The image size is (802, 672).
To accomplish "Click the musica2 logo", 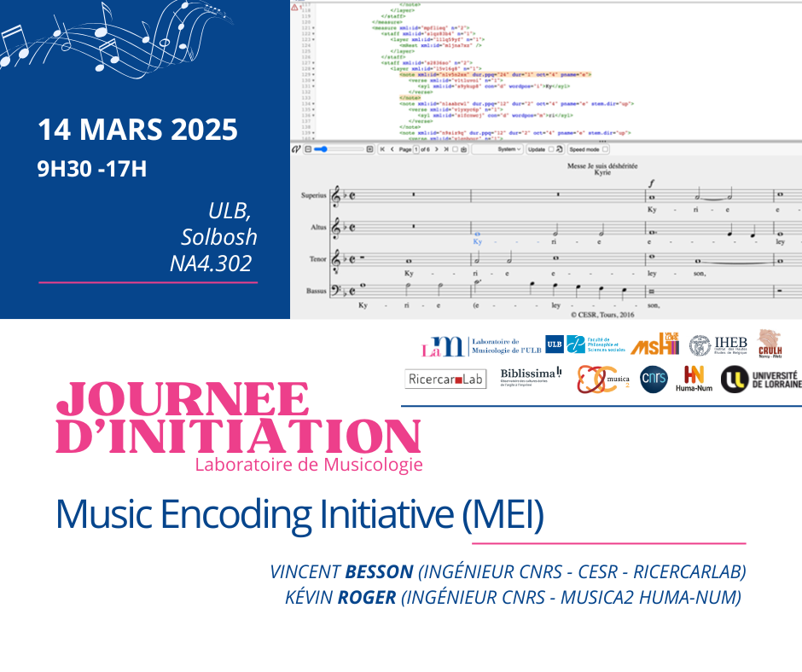I will (603, 379).
